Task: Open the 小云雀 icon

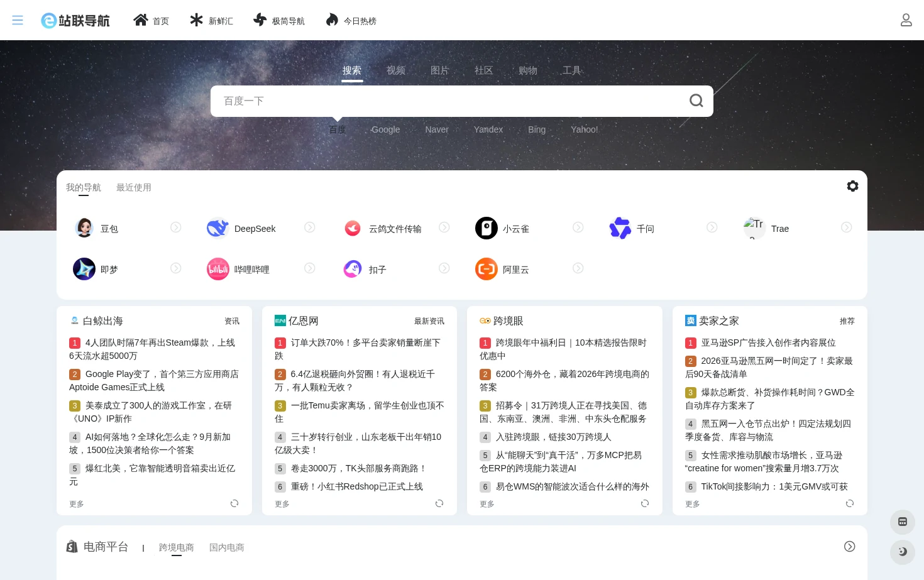Action: (x=487, y=228)
